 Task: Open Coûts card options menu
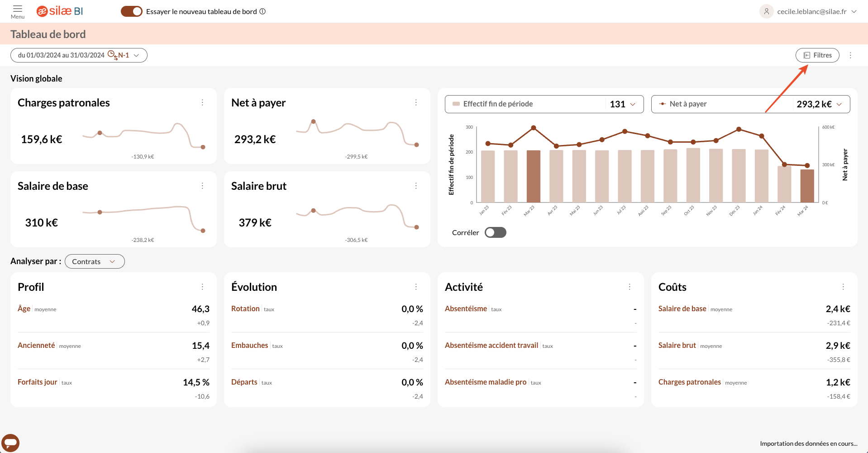[843, 287]
